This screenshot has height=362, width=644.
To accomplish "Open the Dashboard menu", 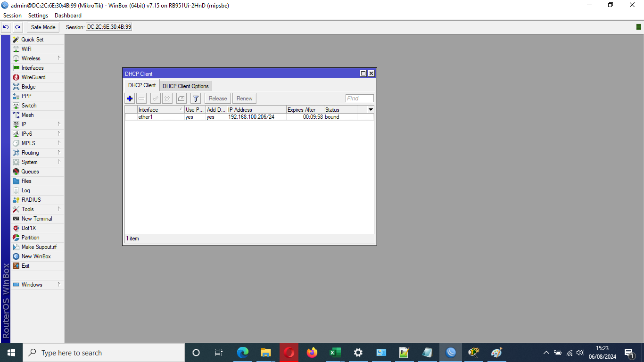I will (x=68, y=16).
